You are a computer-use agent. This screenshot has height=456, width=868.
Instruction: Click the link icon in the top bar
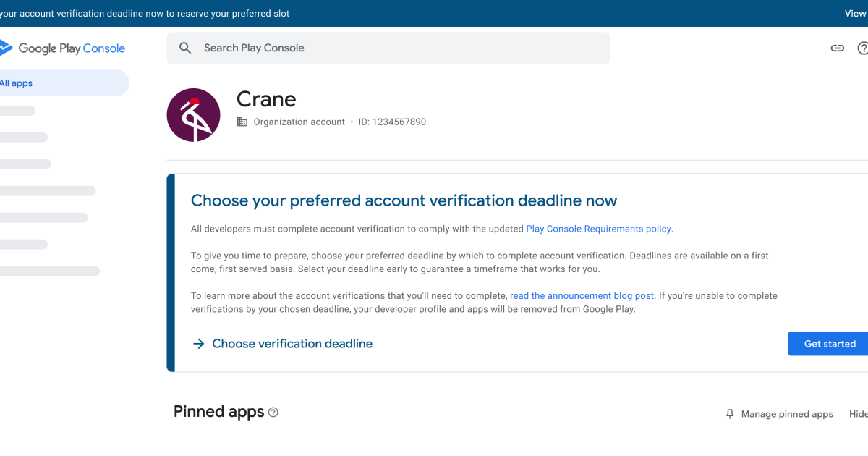[x=837, y=48]
